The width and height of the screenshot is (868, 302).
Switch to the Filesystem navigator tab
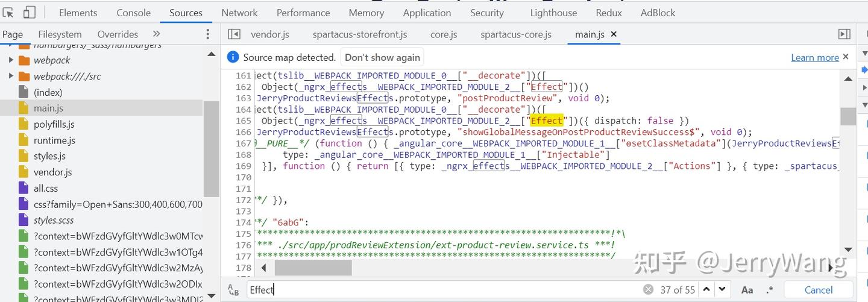[60, 34]
